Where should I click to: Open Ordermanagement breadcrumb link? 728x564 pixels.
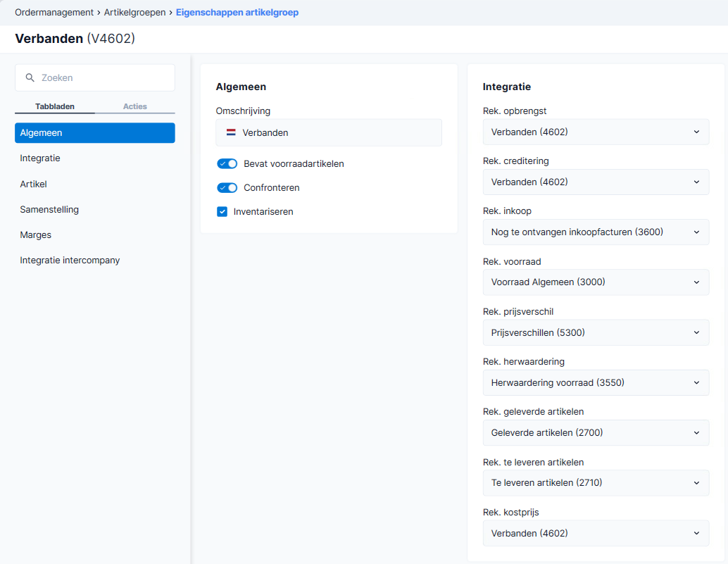(x=54, y=13)
